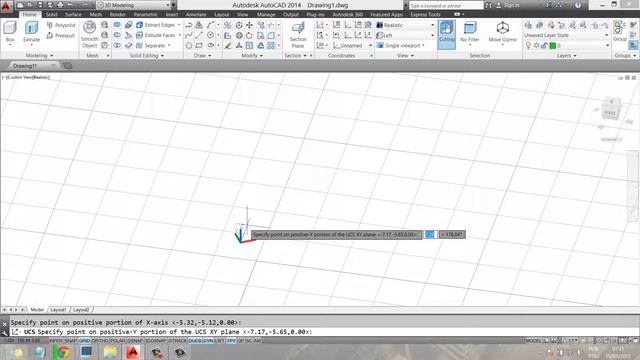Expand the Modeling panel
Viewport: 640px width, 360px height.
[39, 56]
